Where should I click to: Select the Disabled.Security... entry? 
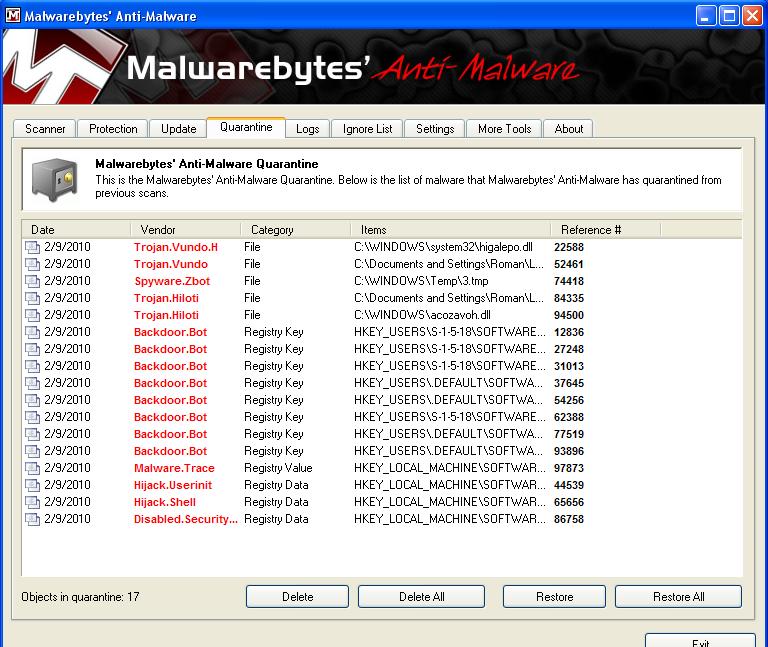click(186, 519)
